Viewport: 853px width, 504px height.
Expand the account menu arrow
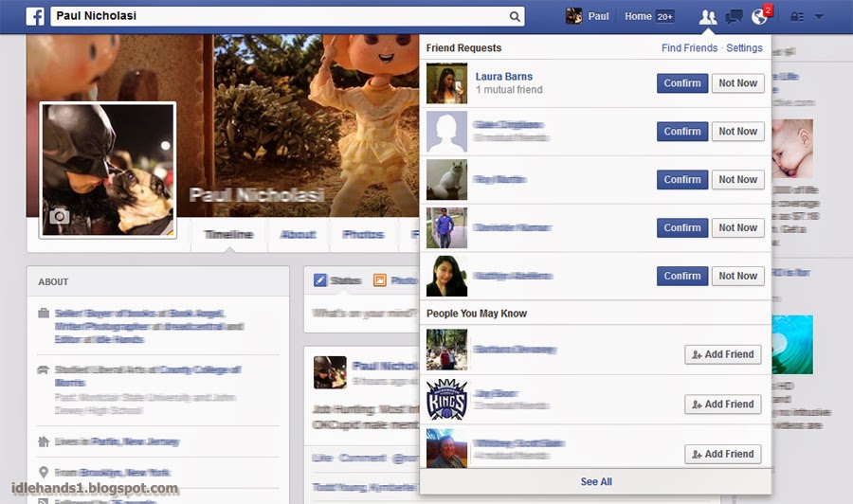click(x=819, y=17)
